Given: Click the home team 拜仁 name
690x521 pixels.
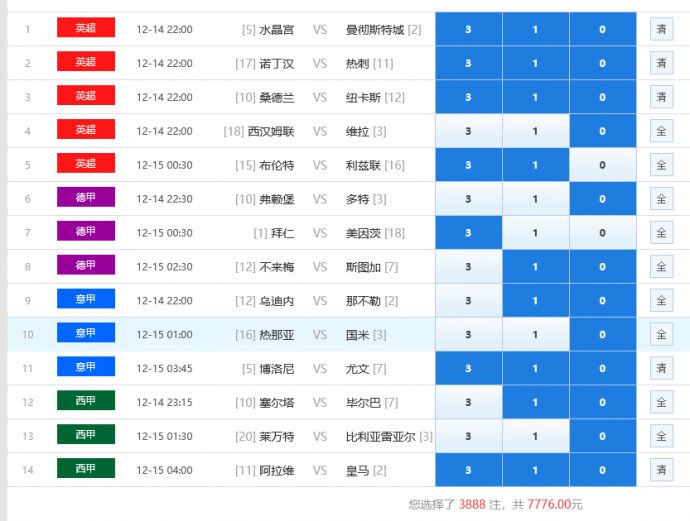Looking at the screenshot, I should click(x=283, y=233).
